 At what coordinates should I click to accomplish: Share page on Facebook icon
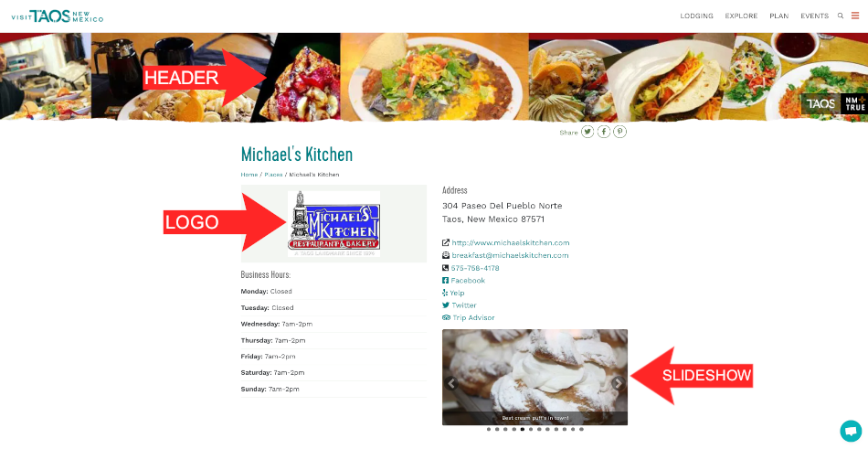603,132
